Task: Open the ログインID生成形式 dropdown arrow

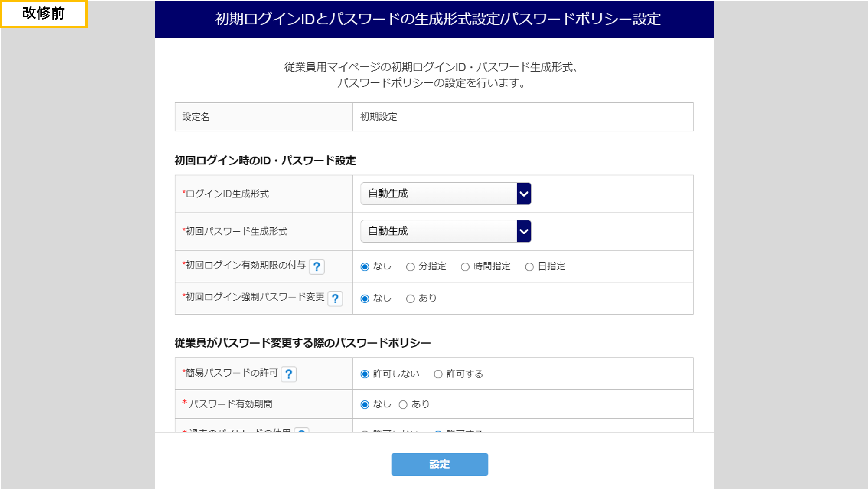Action: (524, 194)
